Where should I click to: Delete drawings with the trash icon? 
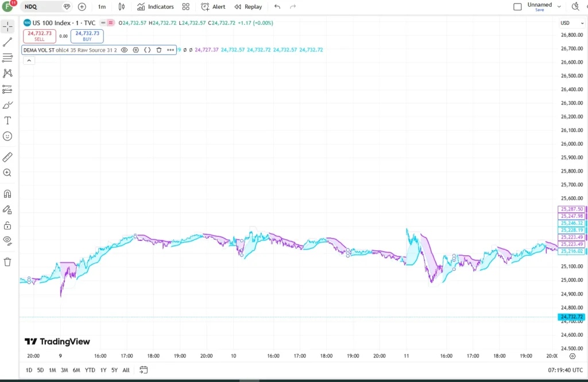point(7,262)
